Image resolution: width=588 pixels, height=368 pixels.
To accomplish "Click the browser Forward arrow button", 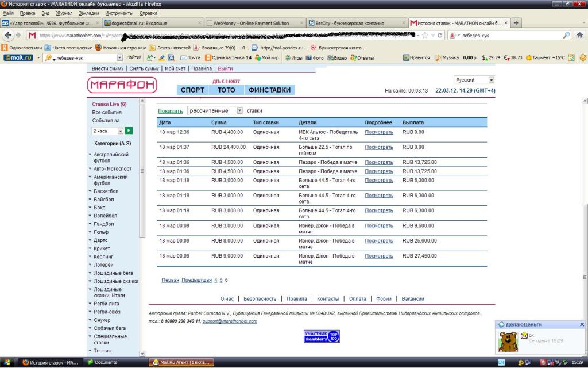I will (x=18, y=35).
